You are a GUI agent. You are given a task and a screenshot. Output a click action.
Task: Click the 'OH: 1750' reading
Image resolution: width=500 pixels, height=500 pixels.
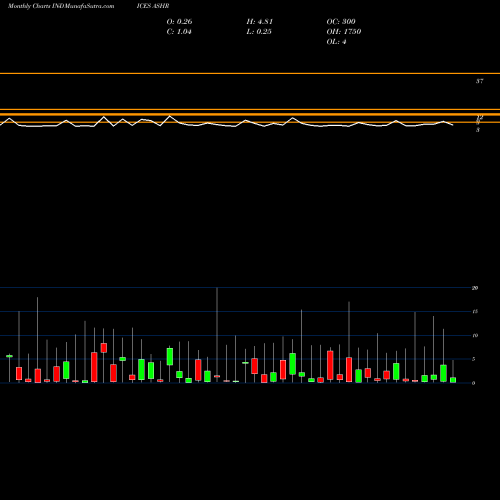pyautogui.click(x=344, y=32)
